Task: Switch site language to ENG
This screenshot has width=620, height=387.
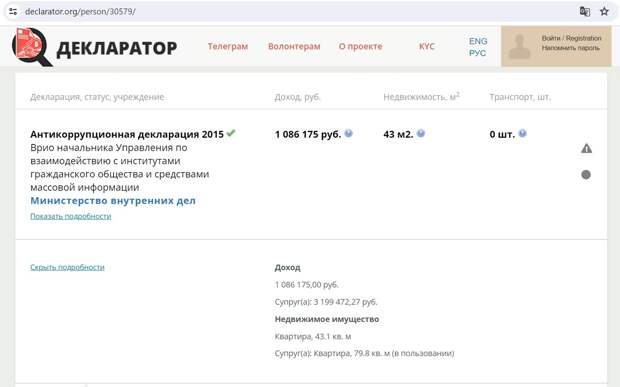Action: [x=478, y=41]
